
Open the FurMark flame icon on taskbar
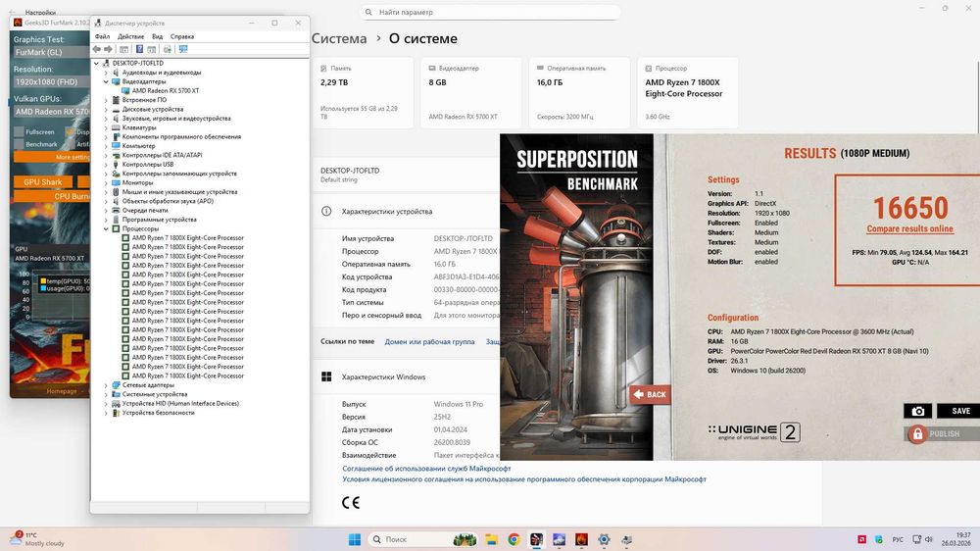(x=581, y=539)
